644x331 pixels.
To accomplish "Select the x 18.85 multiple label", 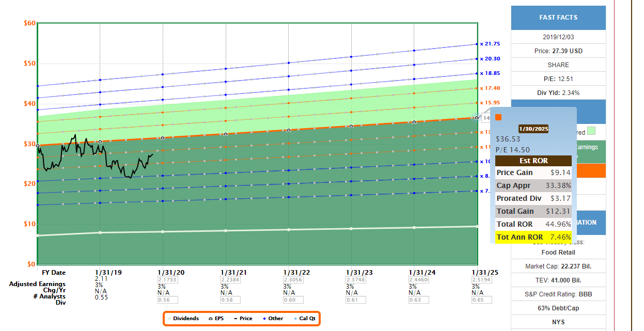I will (490, 73).
